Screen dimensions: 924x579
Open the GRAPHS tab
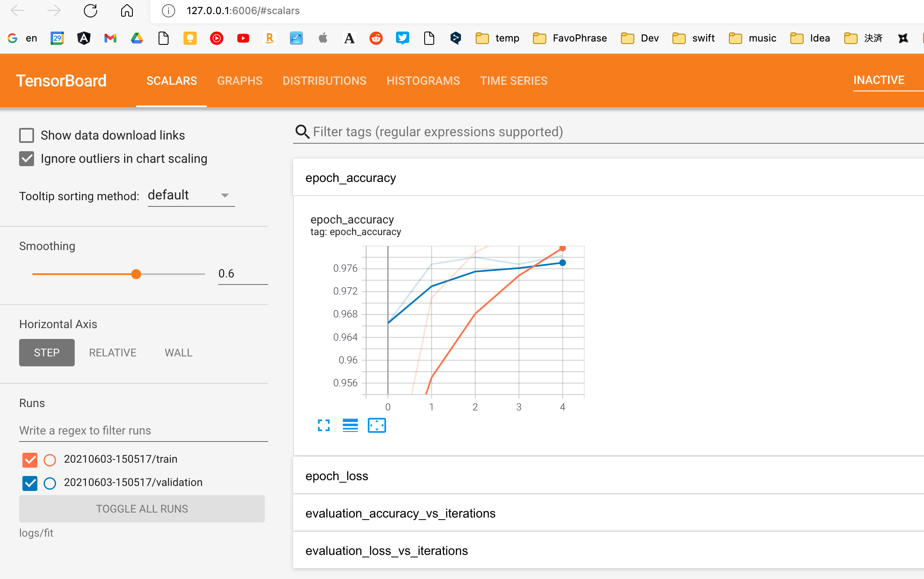pyautogui.click(x=240, y=81)
